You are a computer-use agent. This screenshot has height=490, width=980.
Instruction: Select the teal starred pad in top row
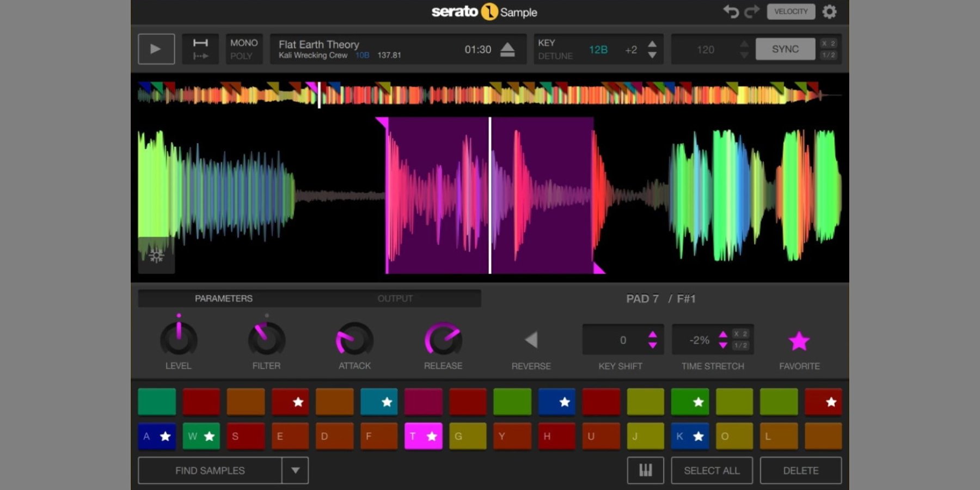(379, 402)
